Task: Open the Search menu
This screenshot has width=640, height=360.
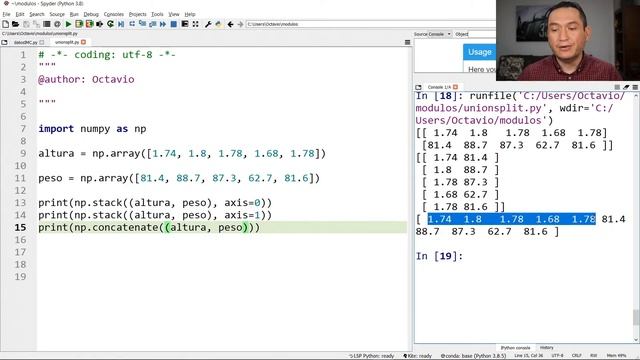Action: click(37, 14)
